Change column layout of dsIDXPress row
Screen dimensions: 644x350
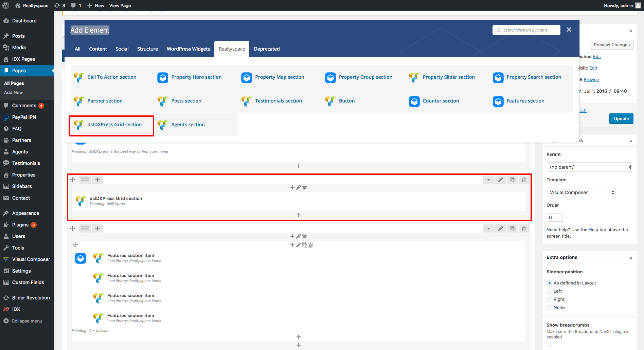click(x=85, y=180)
